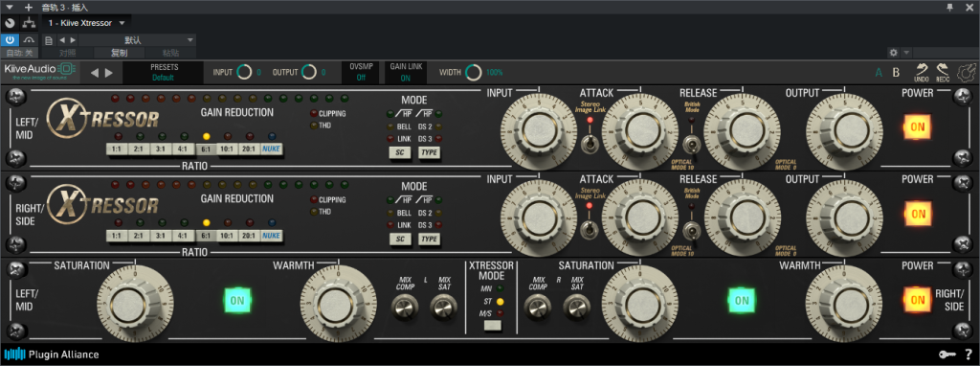Click the Right/Side compressor INPUT knob
The width and height of the screenshot is (980, 366).
[x=538, y=217]
